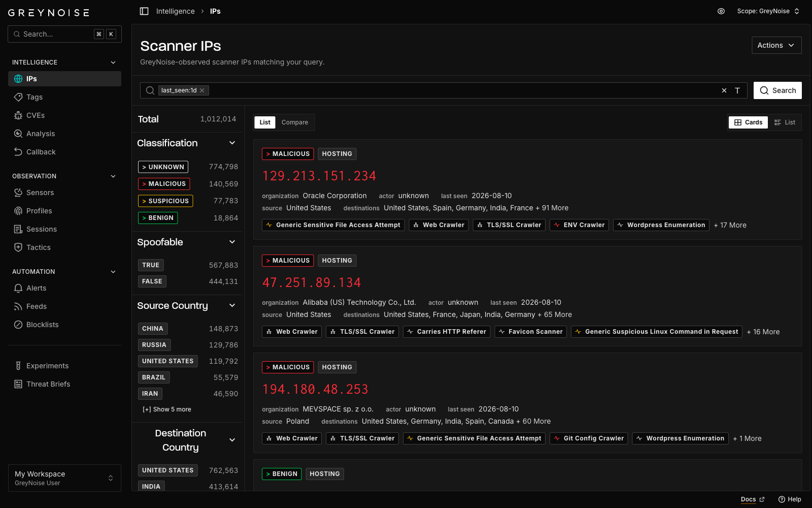The width and height of the screenshot is (812, 508).
Task: Switch to Cards view
Action: (x=749, y=122)
